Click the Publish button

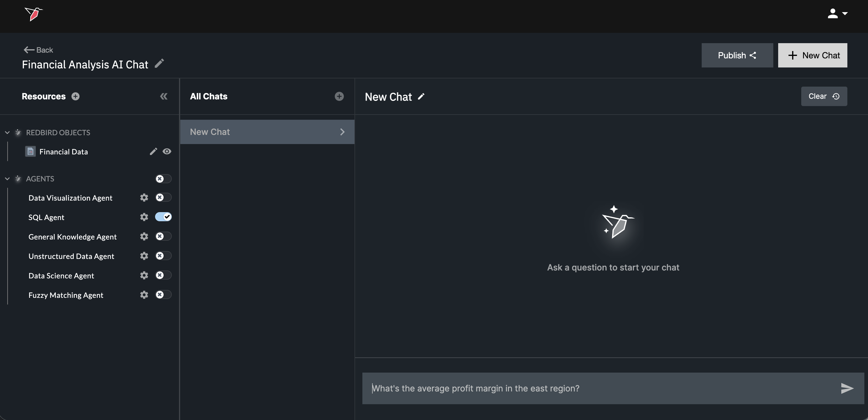(737, 55)
